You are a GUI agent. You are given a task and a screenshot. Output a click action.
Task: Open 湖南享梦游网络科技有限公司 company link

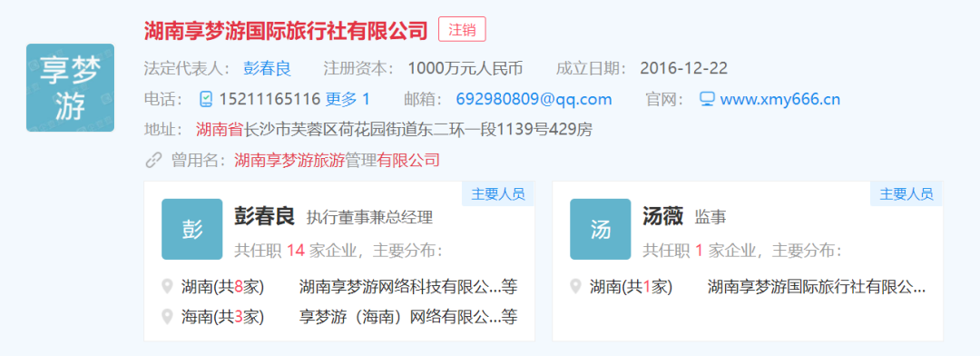408,287
